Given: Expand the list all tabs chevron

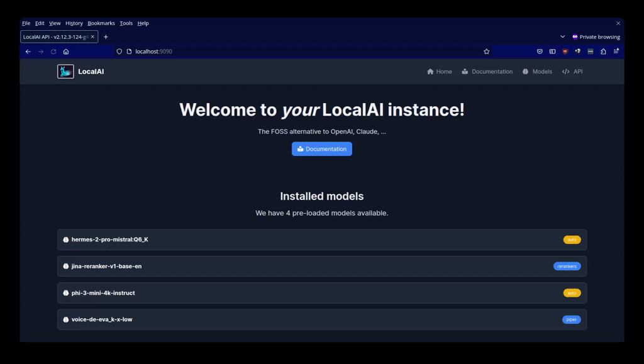Looking at the screenshot, I should [562, 36].
